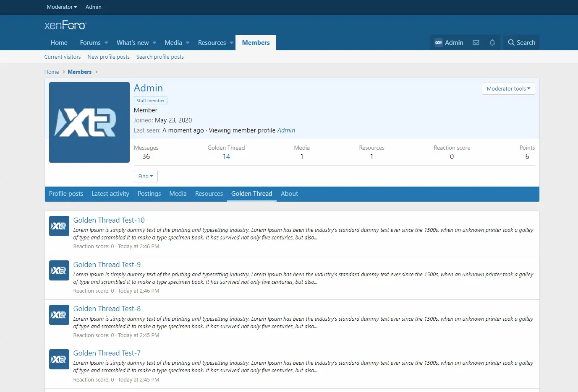Image resolution: width=578 pixels, height=392 pixels.
Task: Open the Resources nav item
Action: [x=212, y=43]
